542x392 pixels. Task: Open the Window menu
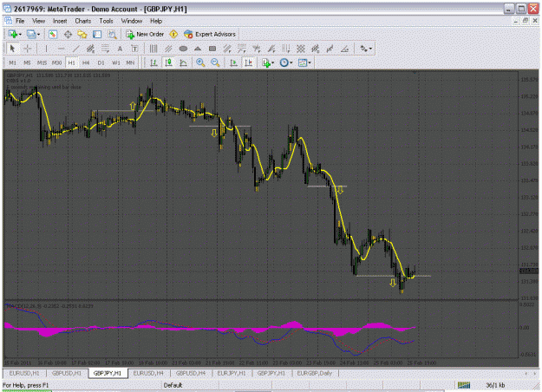[131, 21]
